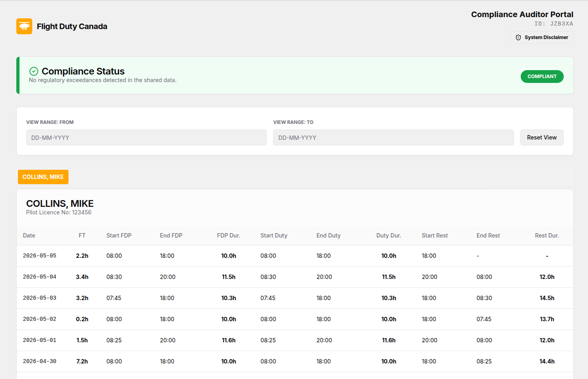The width and height of the screenshot is (588, 379).
Task: Click the Flight Duty Canada helicopter logo
Action: 24,26
